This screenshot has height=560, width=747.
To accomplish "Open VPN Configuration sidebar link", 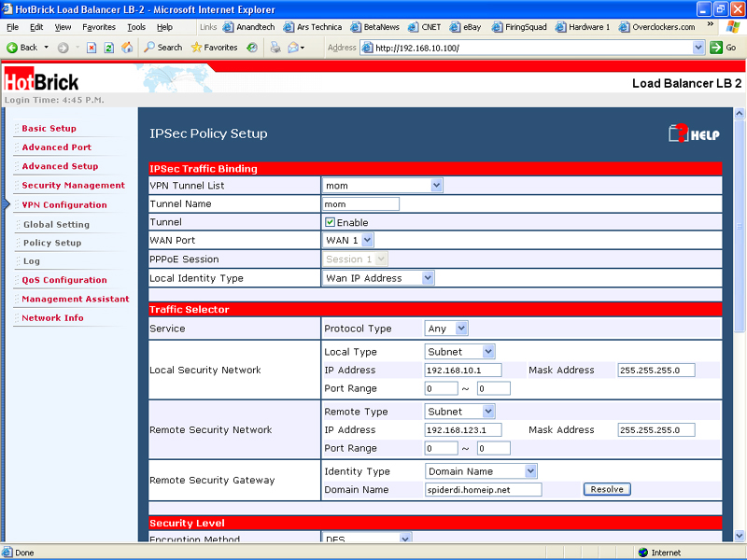I will point(64,204).
